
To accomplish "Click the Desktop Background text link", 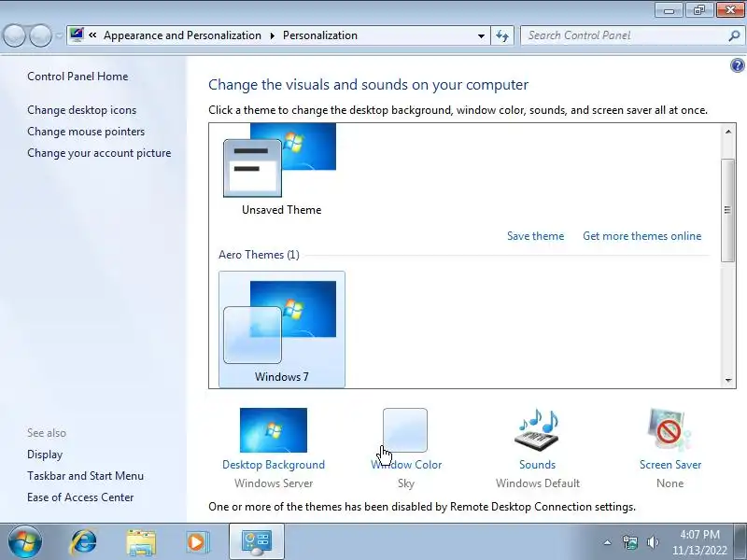I will 274,464.
